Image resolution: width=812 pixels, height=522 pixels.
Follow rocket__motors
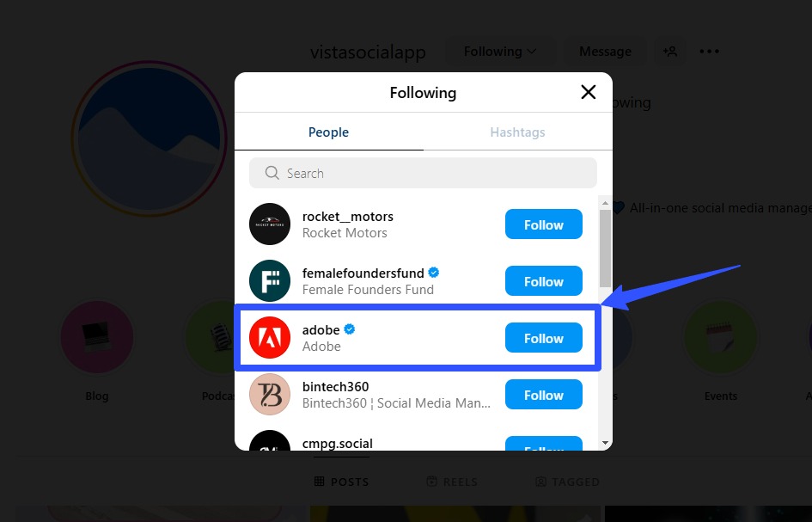[543, 224]
